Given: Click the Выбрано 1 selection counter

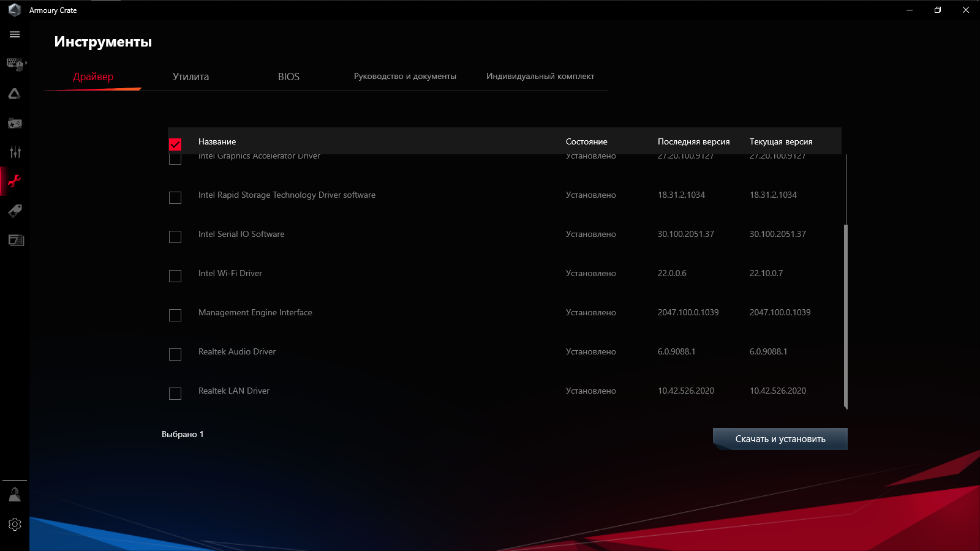Looking at the screenshot, I should [183, 434].
